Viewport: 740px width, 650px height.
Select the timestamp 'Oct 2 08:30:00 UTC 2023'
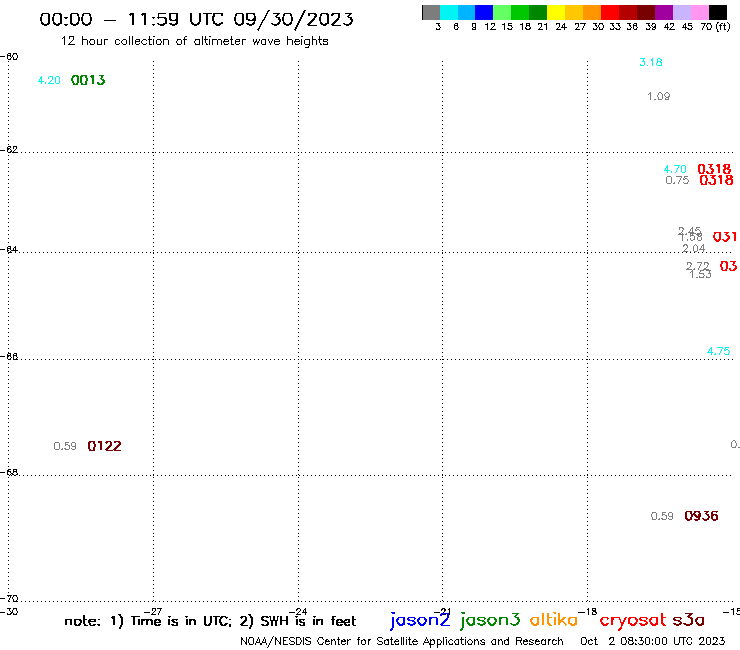coord(653,642)
